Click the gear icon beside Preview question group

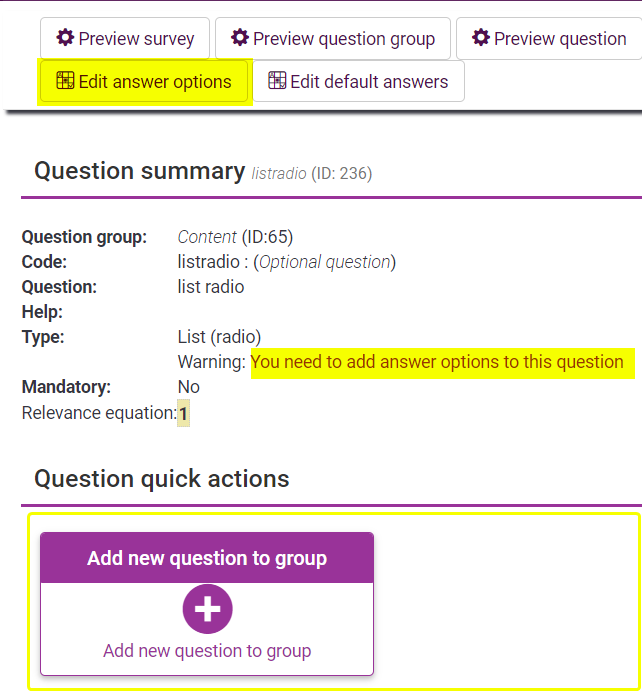pos(240,39)
